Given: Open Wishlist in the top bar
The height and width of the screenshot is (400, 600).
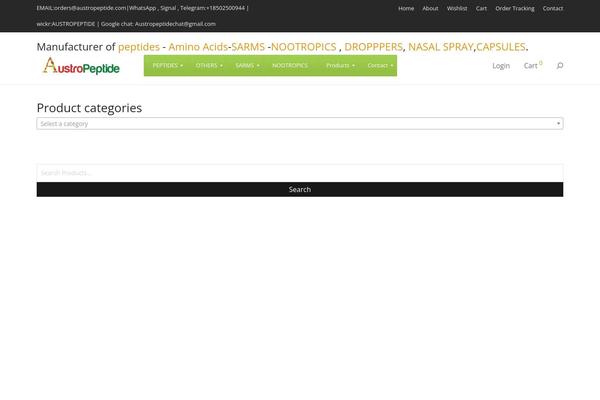Looking at the screenshot, I should tap(457, 8).
